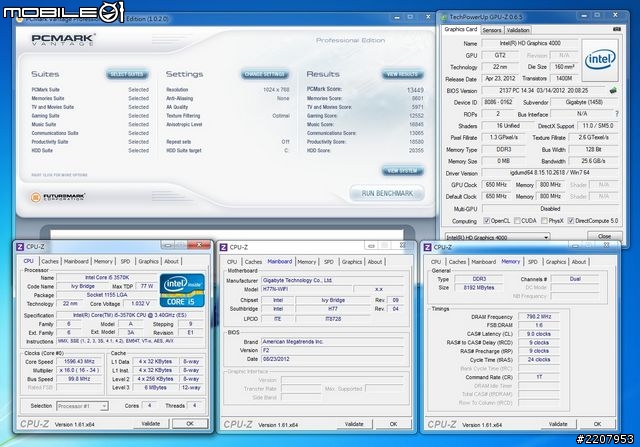Open SPD tab in middle CPU-Z window
640x447 pixels.
329,262
